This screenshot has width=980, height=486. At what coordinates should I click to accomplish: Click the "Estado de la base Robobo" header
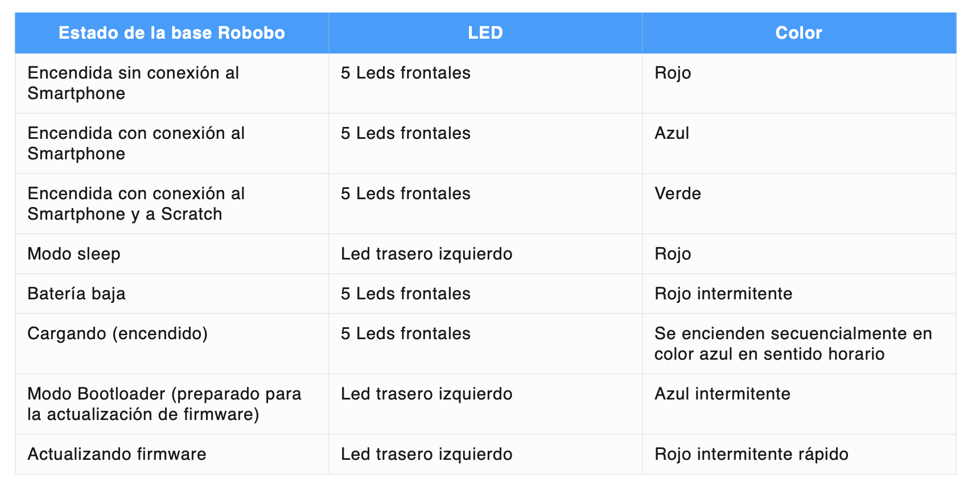click(x=171, y=33)
